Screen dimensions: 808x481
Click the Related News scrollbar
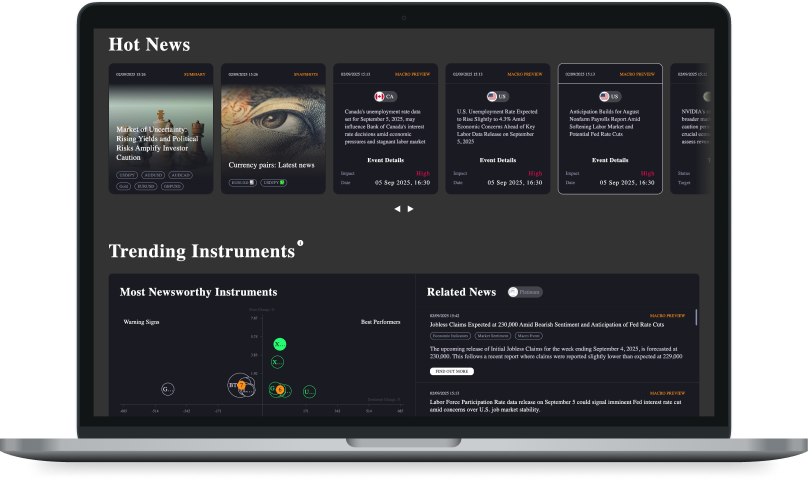(696, 318)
